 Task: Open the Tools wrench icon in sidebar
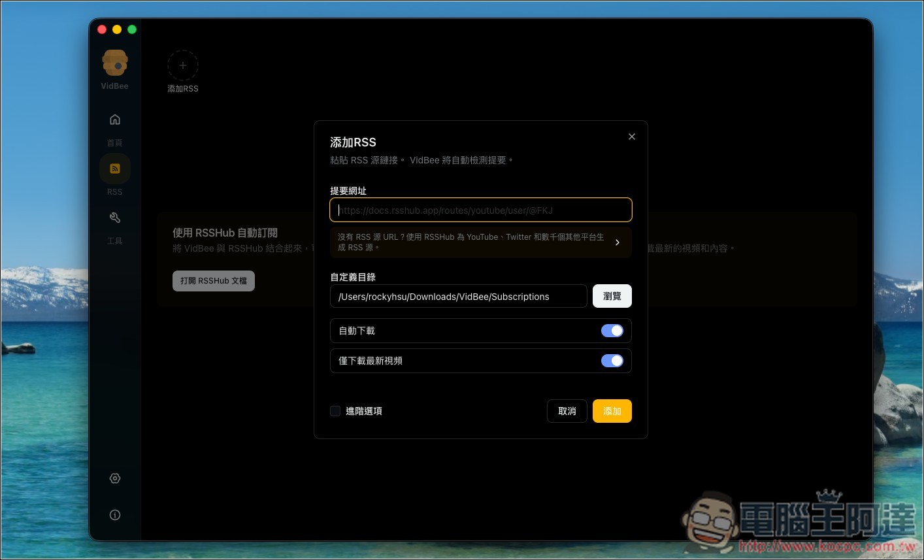[x=115, y=218]
